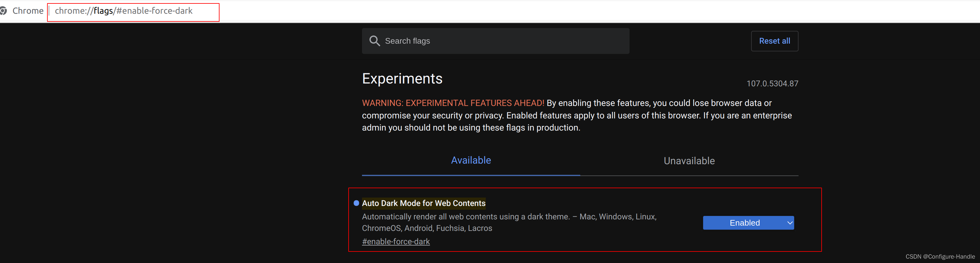Click the version number 107.0.5304.87
This screenshot has width=980, height=263.
[772, 84]
